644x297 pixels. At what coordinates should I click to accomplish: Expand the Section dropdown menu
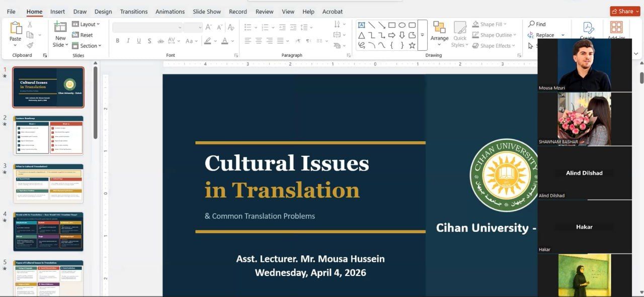[87, 46]
